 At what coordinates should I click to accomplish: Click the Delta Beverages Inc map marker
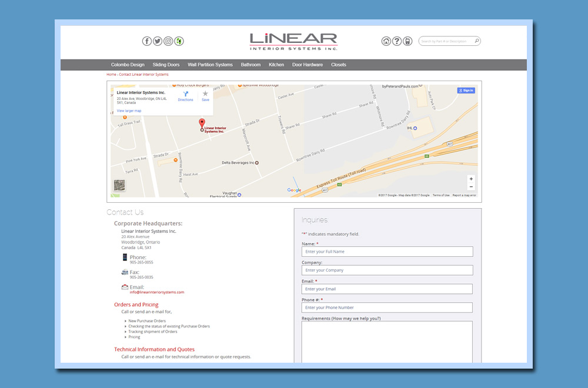(x=257, y=163)
